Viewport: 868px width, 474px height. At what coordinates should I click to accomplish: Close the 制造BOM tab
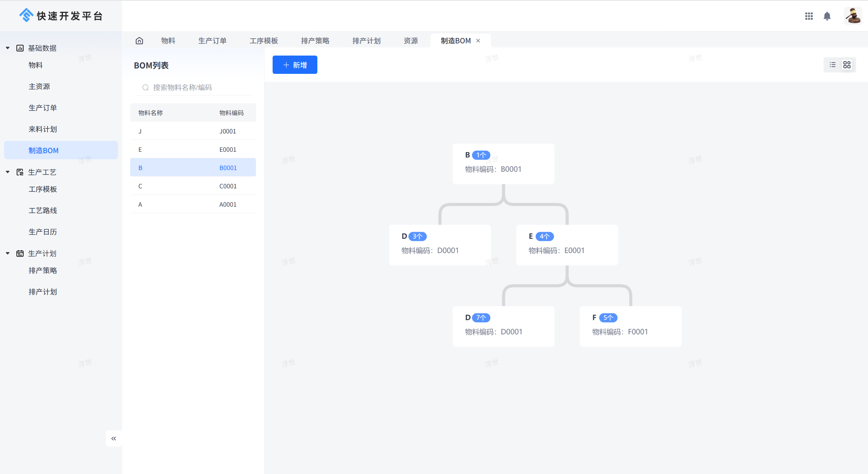coord(478,41)
